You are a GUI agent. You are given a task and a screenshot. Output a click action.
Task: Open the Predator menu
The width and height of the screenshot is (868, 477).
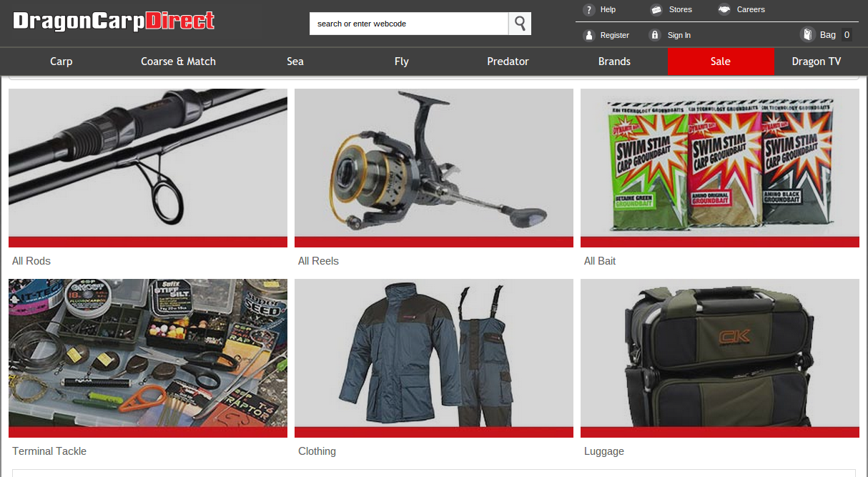pos(508,62)
